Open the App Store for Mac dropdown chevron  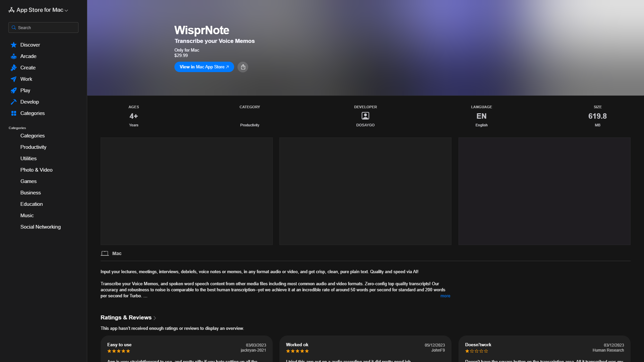pos(66,11)
